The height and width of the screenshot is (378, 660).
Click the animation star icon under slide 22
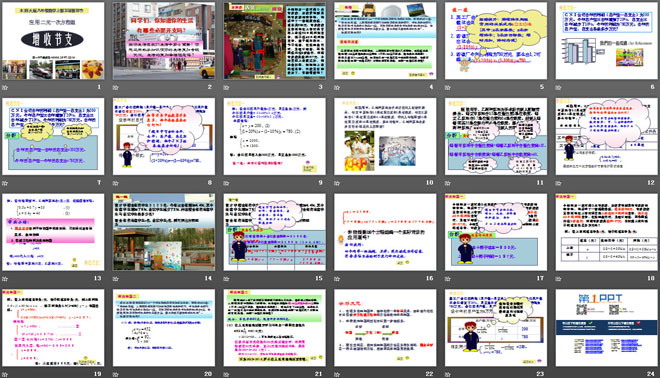[x=337, y=374]
